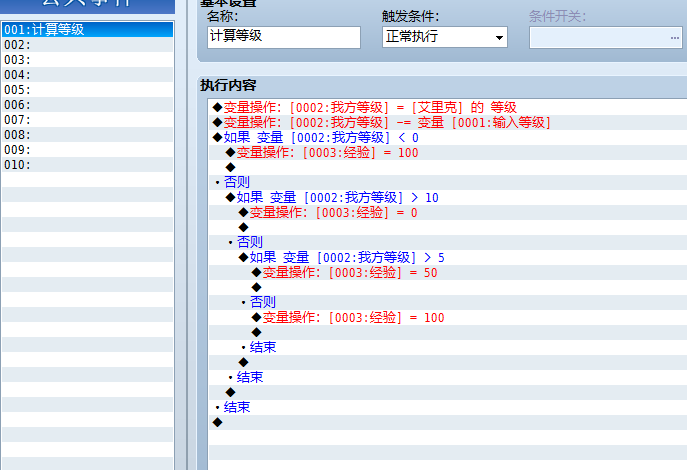The height and width of the screenshot is (470, 687).
Task: Select the condition line 我方等级 > 10
Action: (x=448, y=198)
